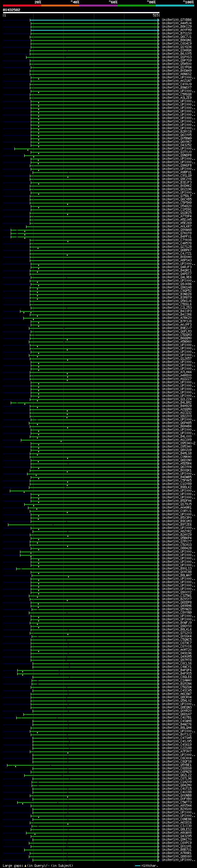The width and height of the screenshot is (197, 868).
Task: Click the 515 end position label
Action: click(155, 15)
